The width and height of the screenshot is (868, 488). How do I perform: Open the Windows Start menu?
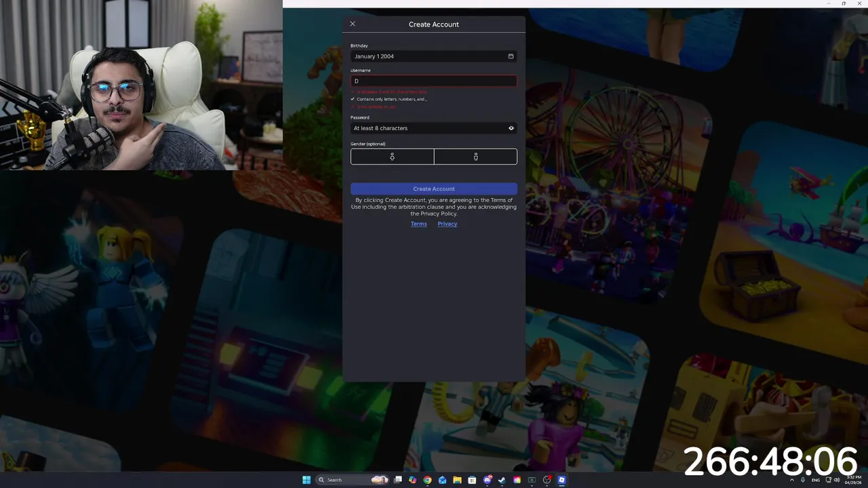pyautogui.click(x=307, y=480)
